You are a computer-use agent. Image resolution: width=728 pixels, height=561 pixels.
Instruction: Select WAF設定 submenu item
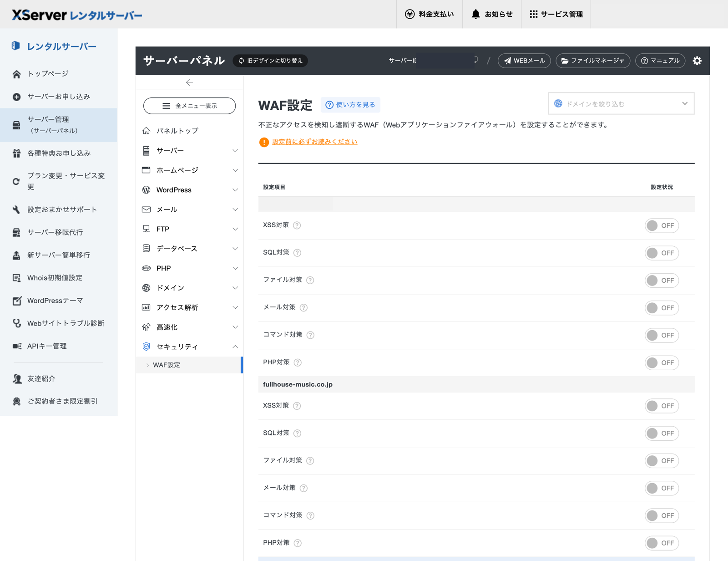190,365
